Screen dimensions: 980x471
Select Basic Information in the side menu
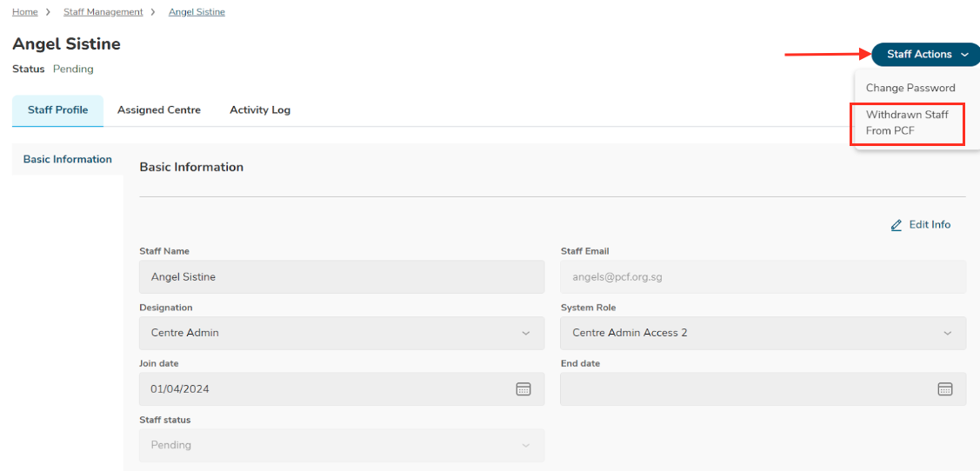coord(68,159)
